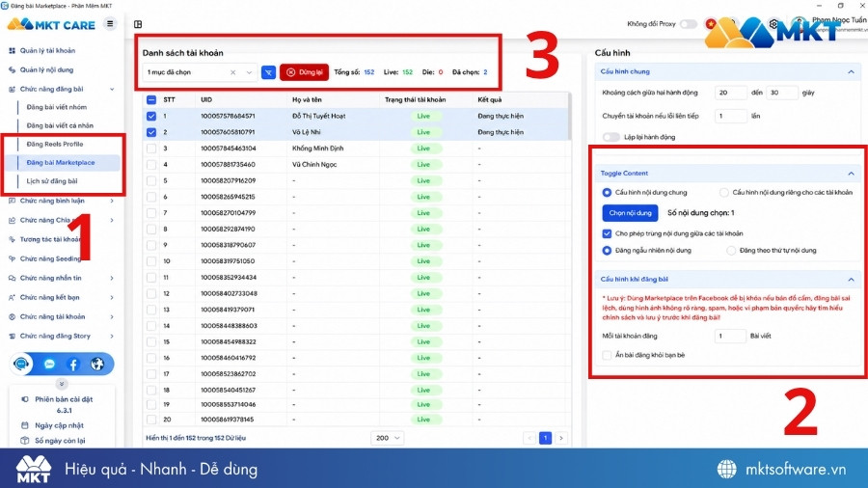The image size is (868, 488).
Task: Uncheck row 2 Võ Lệ Nhi
Action: point(151,132)
